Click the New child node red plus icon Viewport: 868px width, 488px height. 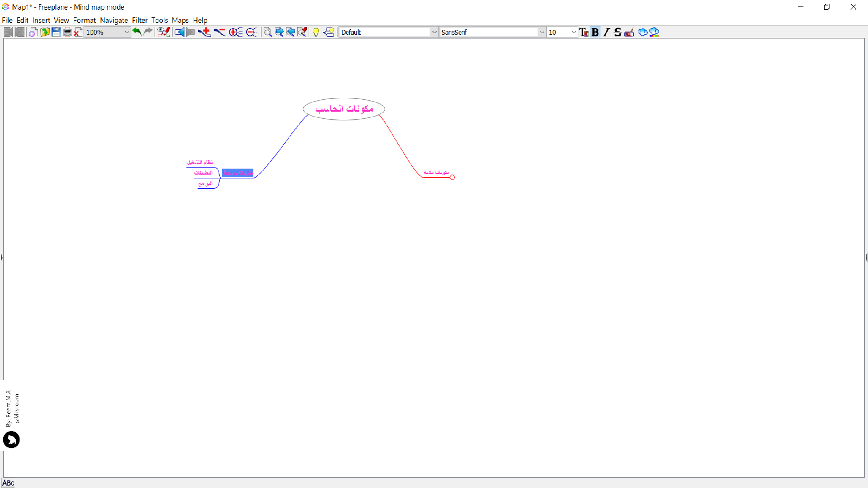tap(205, 32)
